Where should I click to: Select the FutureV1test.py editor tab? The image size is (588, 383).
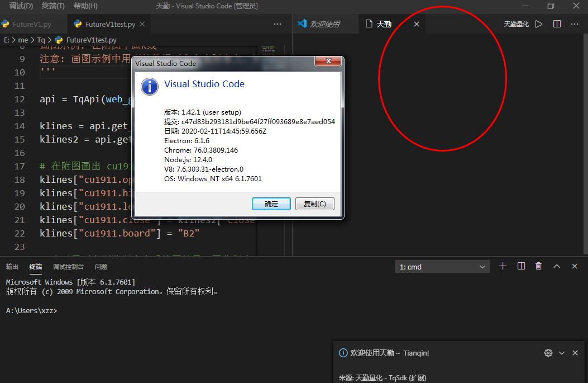(110, 24)
